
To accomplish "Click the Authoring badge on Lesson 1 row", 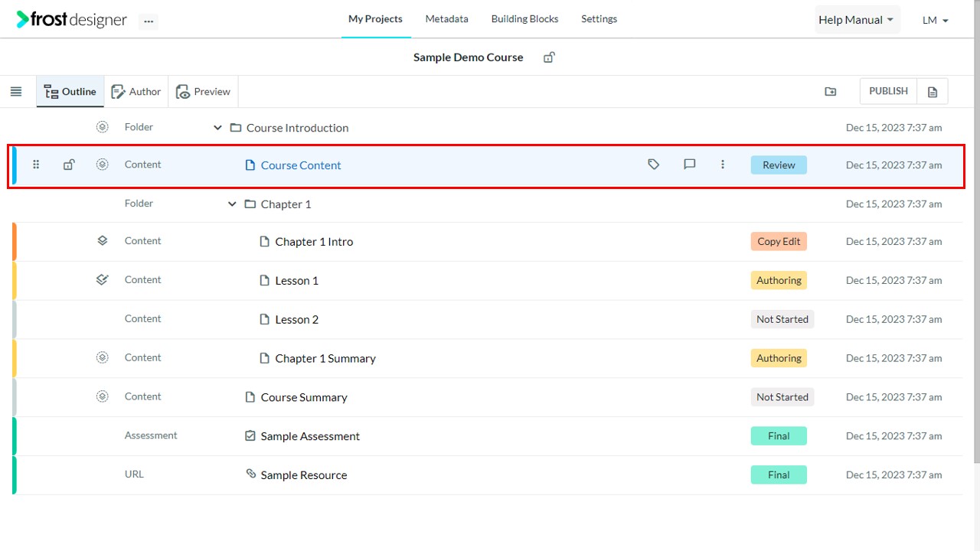I will pos(779,281).
